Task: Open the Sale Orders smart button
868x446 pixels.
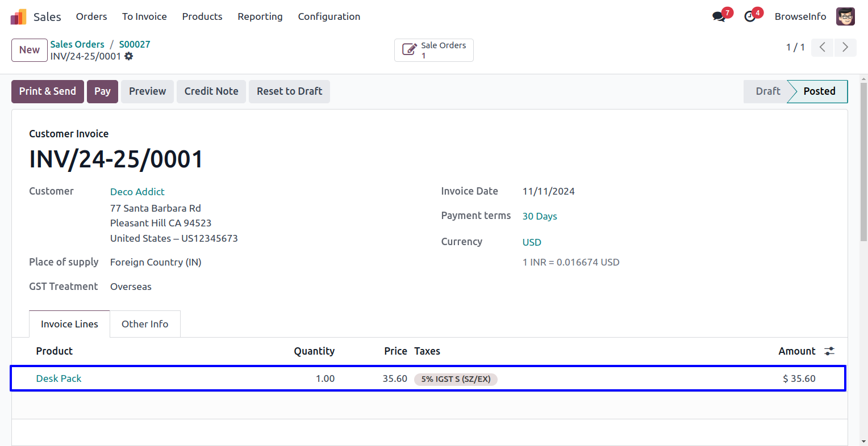Action: [x=433, y=50]
